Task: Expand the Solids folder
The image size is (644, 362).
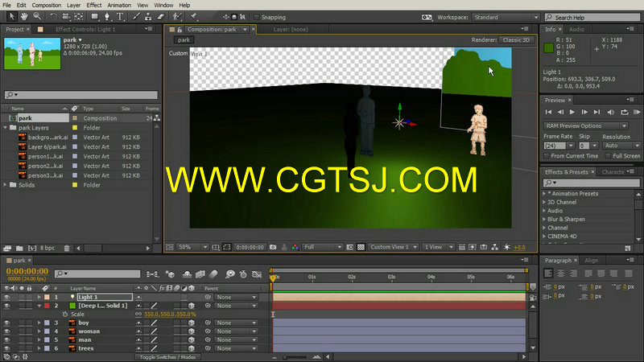Action: tap(6, 185)
